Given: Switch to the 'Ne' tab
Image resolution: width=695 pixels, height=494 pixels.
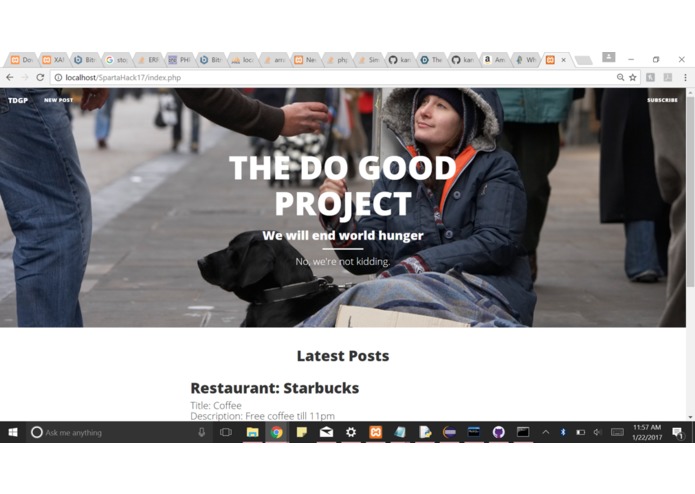Looking at the screenshot, I should point(305,60).
